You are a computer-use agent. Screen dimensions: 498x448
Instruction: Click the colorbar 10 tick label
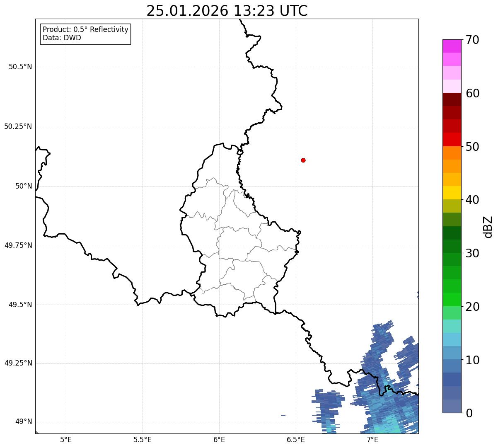tap(472, 360)
